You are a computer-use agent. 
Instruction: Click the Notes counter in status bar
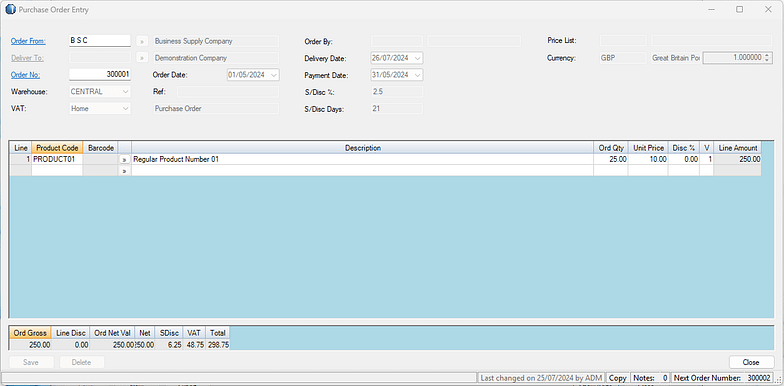(650, 378)
